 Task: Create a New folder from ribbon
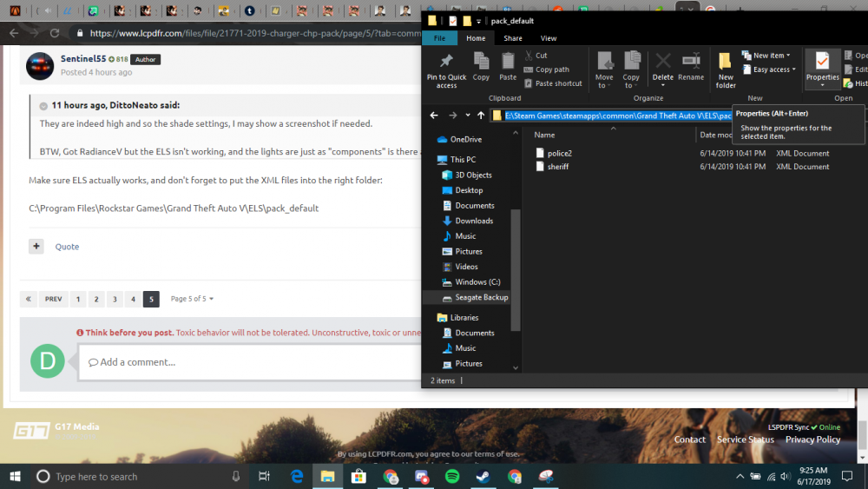[725, 70]
